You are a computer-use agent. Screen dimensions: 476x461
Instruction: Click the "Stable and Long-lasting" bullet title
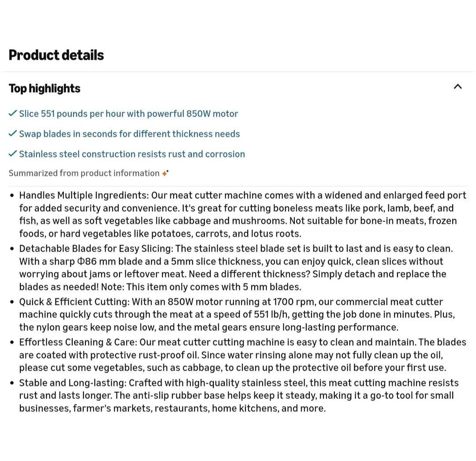[x=72, y=383]
